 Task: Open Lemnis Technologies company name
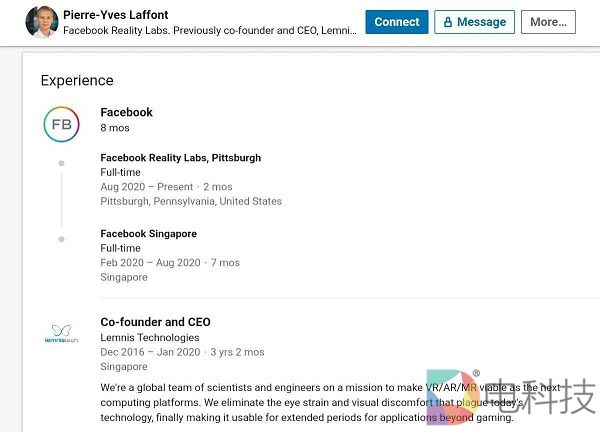point(149,338)
